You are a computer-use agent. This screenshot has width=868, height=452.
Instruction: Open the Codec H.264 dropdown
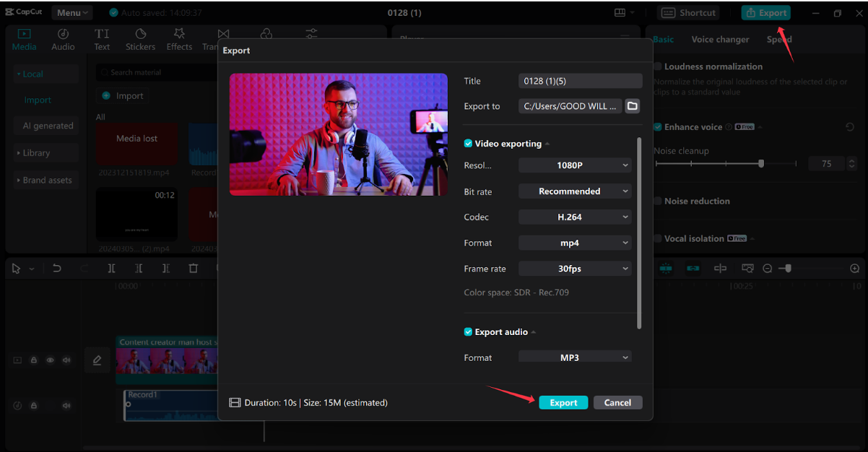(575, 217)
